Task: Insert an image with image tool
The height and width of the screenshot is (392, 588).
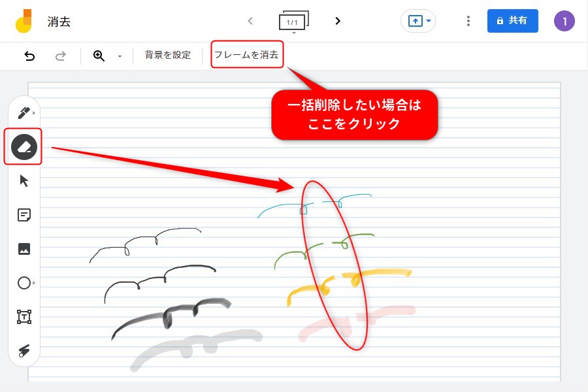Action: (24, 249)
